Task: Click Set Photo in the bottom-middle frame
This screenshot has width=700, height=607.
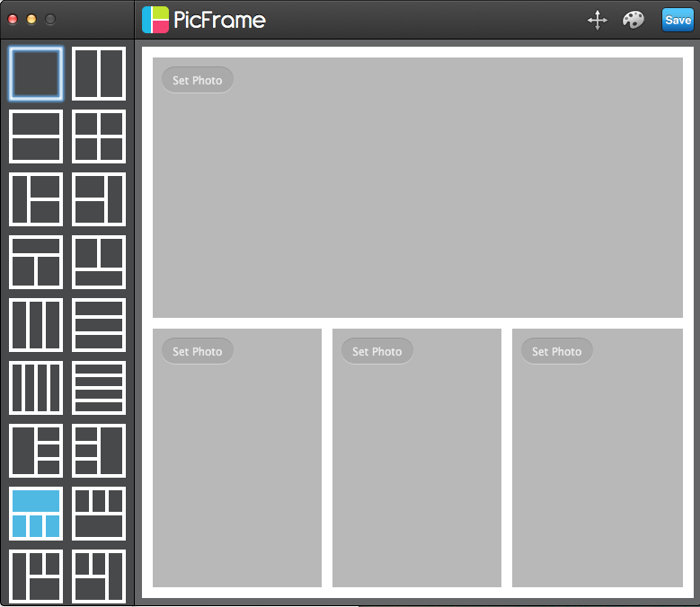Action: (x=377, y=351)
